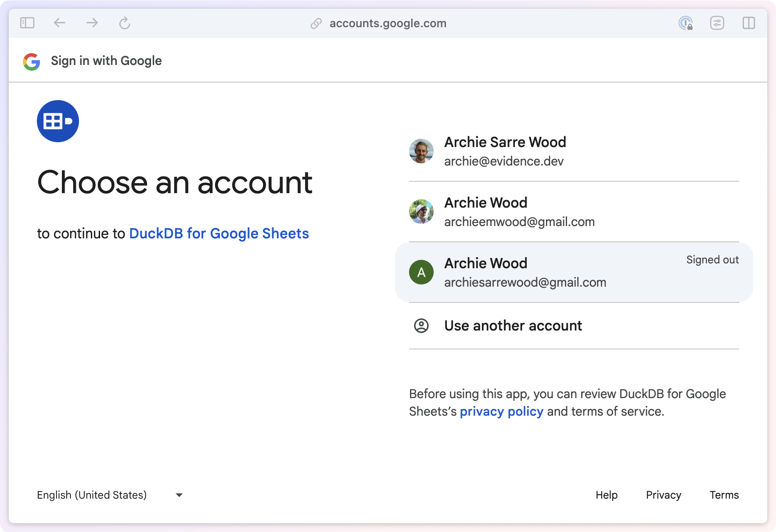Open the DuckDB for Google Sheets link
The height and width of the screenshot is (532, 776).
[x=219, y=234]
